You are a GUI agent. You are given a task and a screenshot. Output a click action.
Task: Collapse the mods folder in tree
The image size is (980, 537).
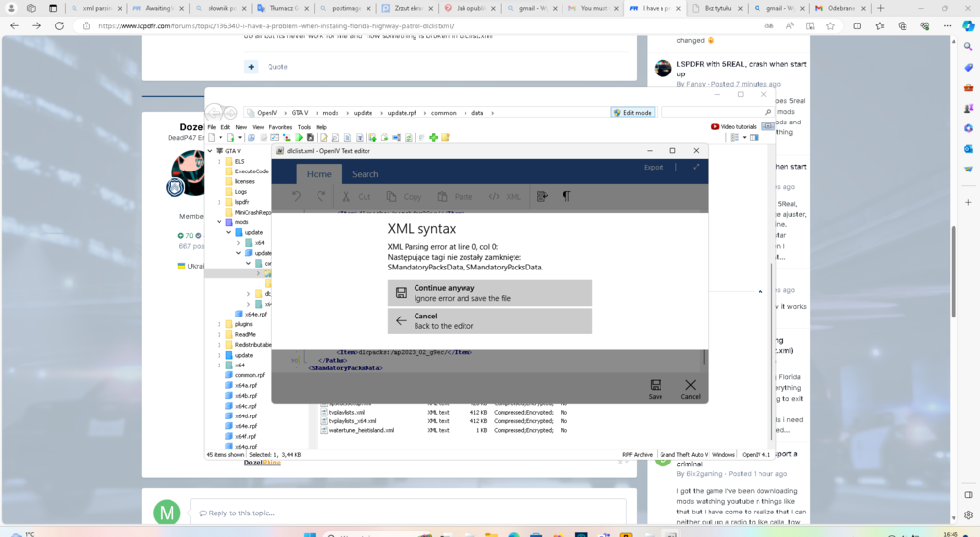220,221
